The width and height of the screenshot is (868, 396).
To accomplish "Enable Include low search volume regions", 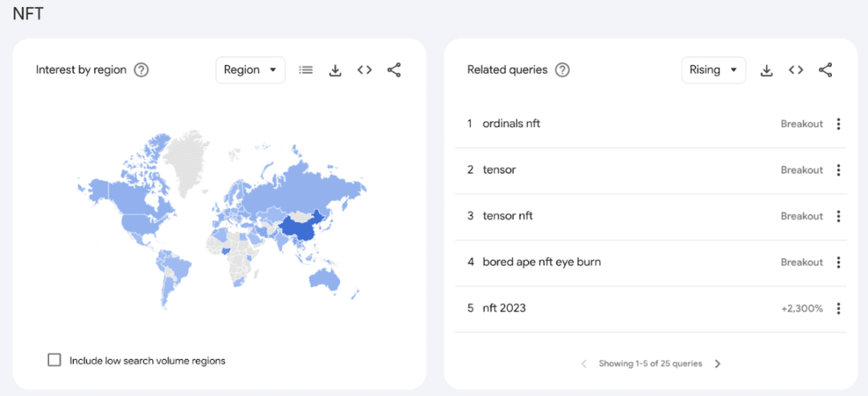I will [x=55, y=360].
